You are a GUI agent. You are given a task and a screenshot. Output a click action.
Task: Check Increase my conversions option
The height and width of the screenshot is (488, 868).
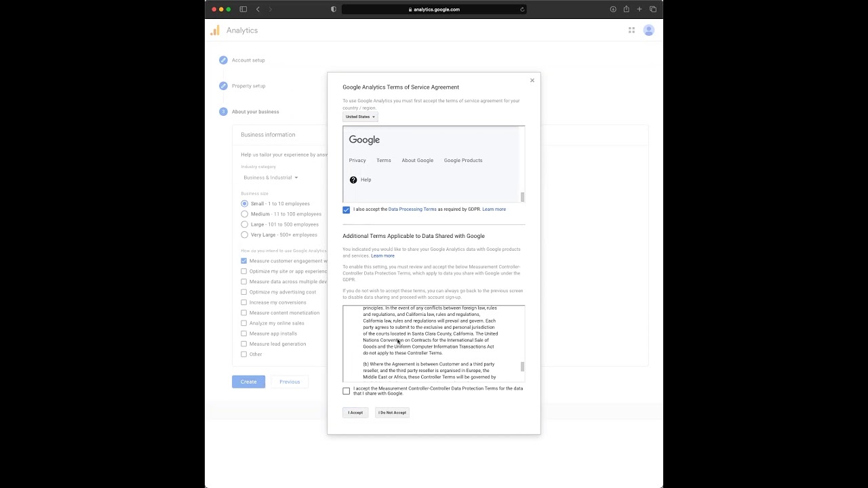(x=244, y=302)
